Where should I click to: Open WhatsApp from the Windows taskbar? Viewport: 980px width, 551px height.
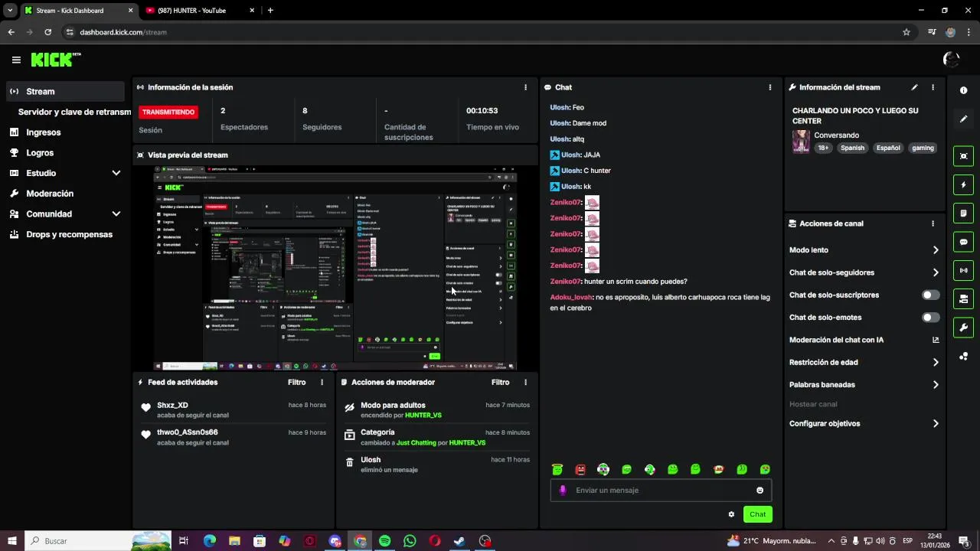410,541
